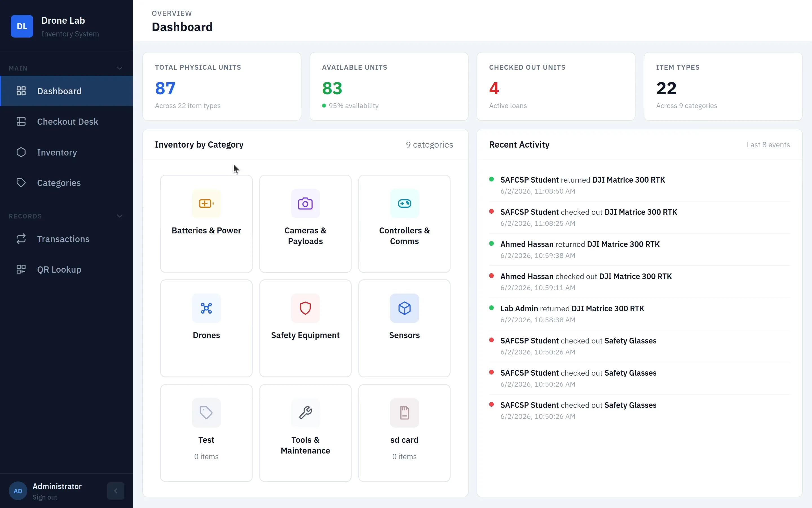Click the Drones quadcopter icon
Image resolution: width=812 pixels, height=508 pixels.
tap(206, 308)
